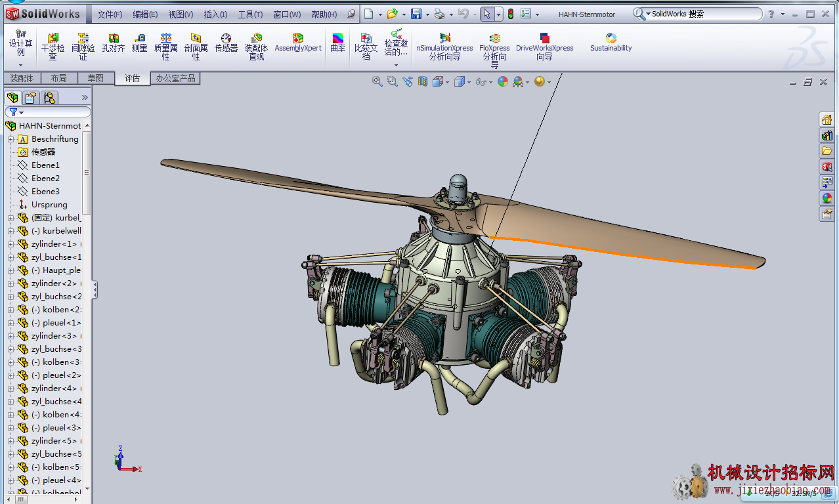Select the Ursprung origin in the tree
This screenshot has height=504, width=839.
(x=49, y=205)
